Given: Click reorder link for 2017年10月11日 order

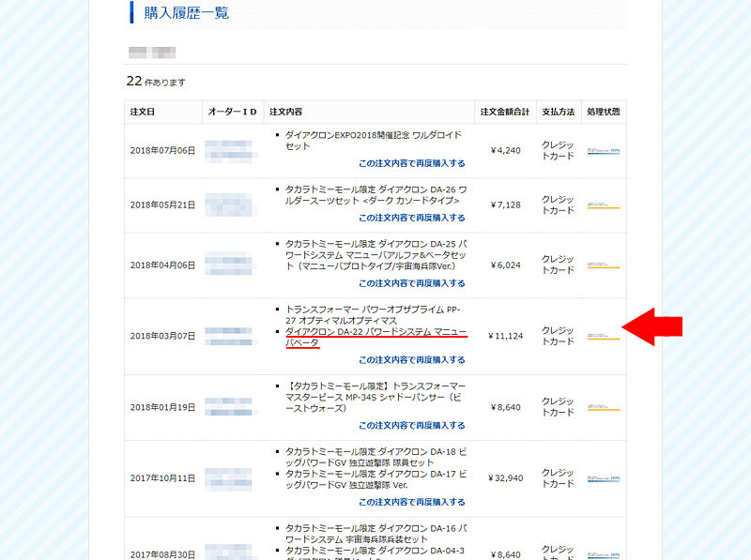Looking at the screenshot, I should click(412, 502).
